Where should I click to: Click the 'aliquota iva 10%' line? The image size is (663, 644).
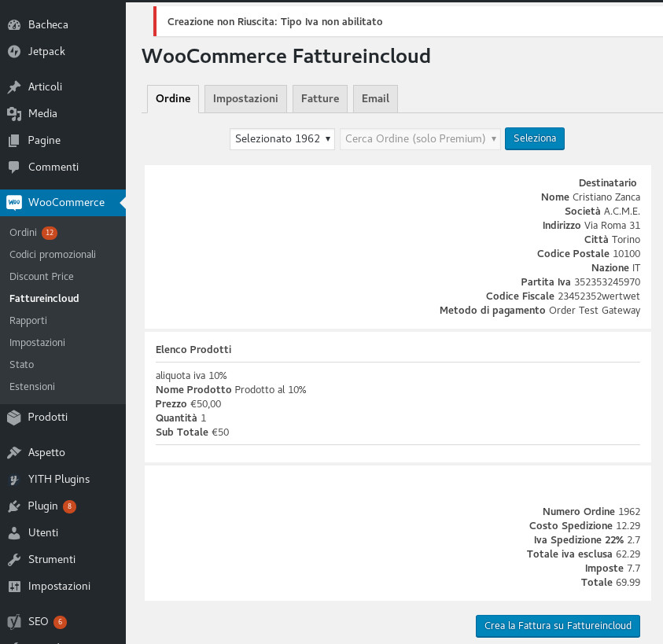[191, 376]
